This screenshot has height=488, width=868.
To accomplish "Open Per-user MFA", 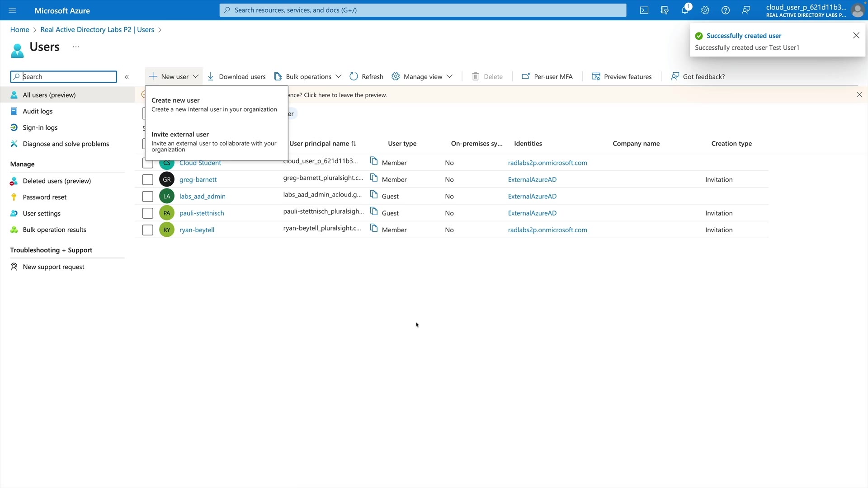I will pyautogui.click(x=547, y=76).
